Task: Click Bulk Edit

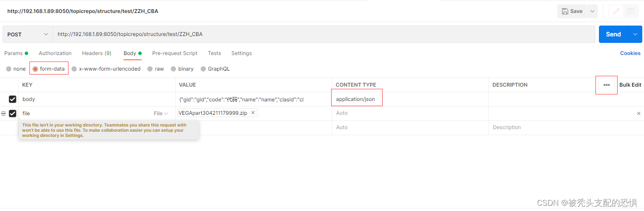Action: pyautogui.click(x=630, y=85)
